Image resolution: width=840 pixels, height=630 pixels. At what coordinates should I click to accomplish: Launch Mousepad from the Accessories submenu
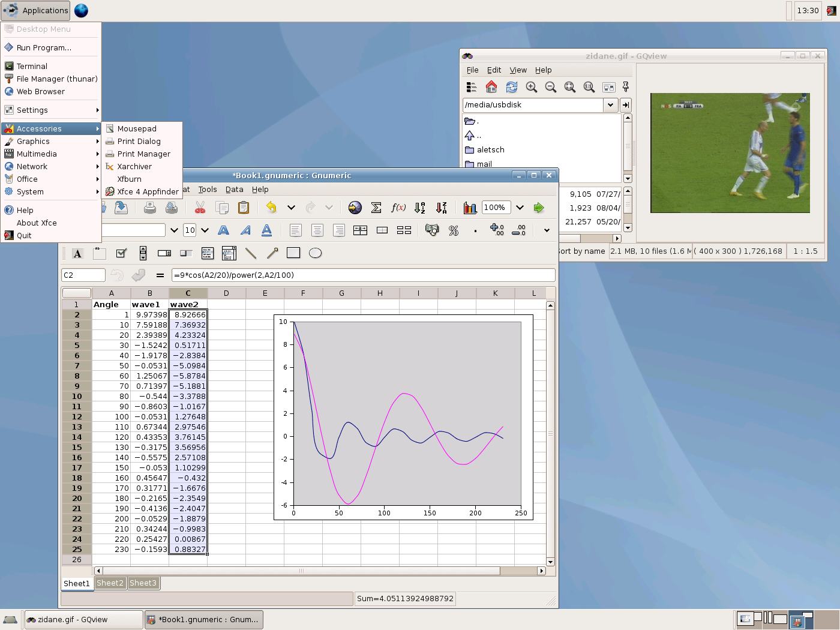click(x=137, y=128)
